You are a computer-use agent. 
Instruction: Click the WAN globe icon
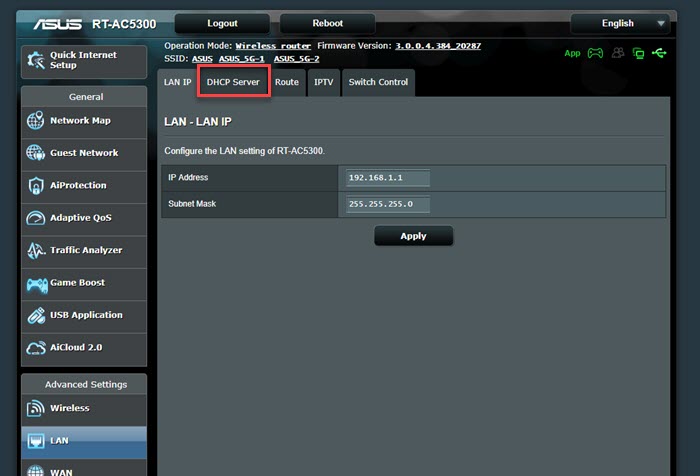point(36,471)
